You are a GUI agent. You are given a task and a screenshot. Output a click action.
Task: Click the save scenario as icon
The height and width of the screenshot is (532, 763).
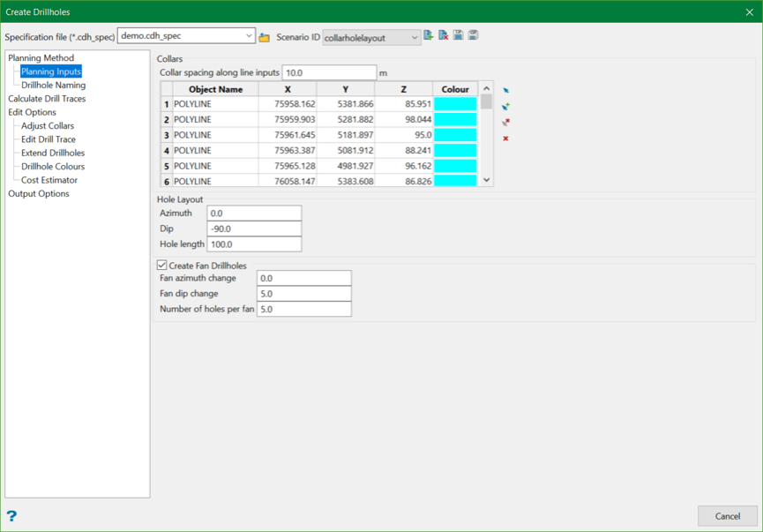[474, 36]
